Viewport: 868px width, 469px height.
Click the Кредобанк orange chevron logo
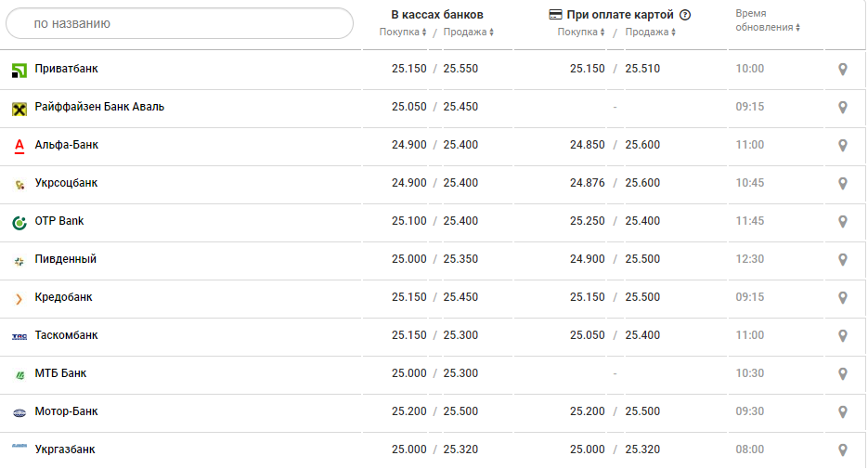point(19,298)
